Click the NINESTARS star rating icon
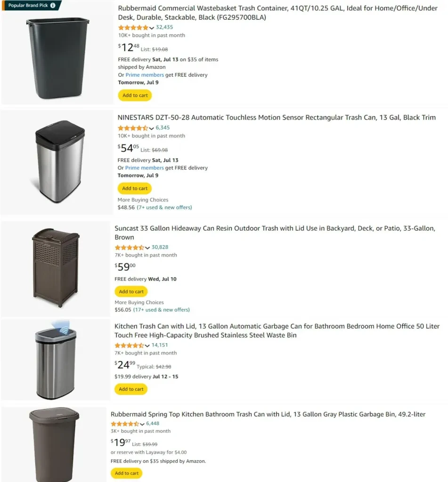Screen dimensions: 448x482 [133, 128]
